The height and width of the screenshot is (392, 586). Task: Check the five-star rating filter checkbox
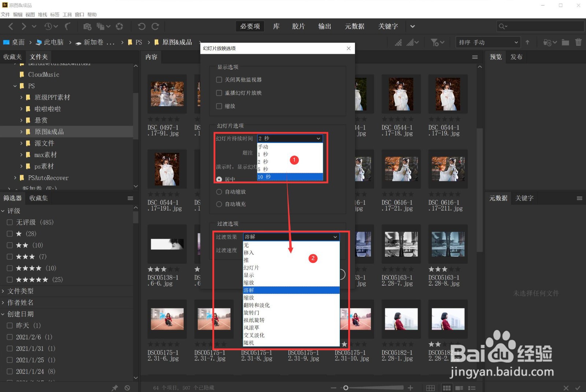click(10, 280)
